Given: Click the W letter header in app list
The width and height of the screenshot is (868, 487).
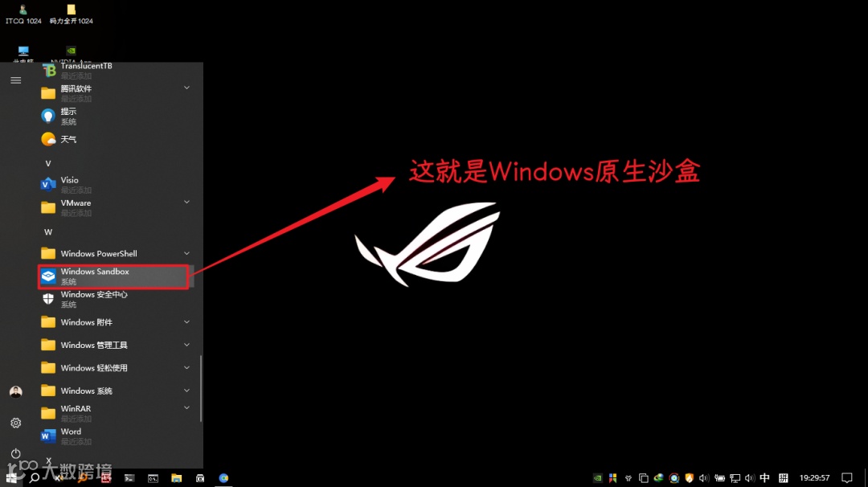Looking at the screenshot, I should click(x=48, y=232).
